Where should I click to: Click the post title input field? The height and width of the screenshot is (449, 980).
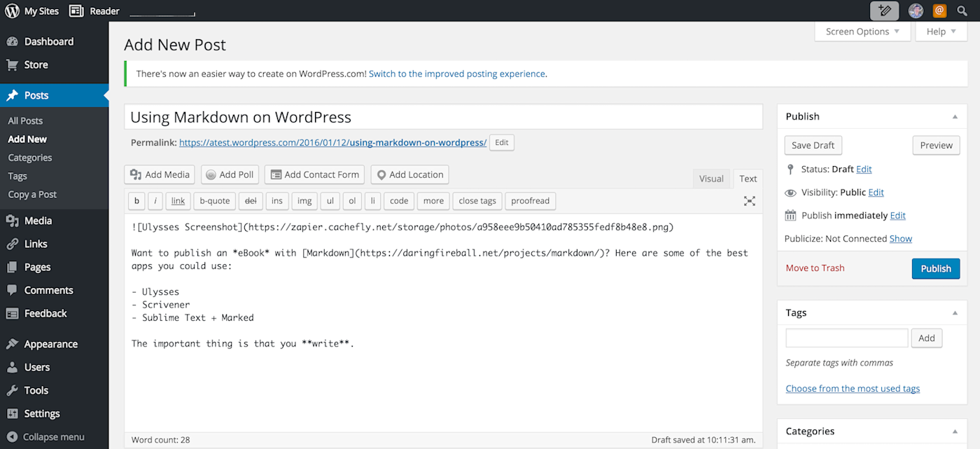(443, 117)
